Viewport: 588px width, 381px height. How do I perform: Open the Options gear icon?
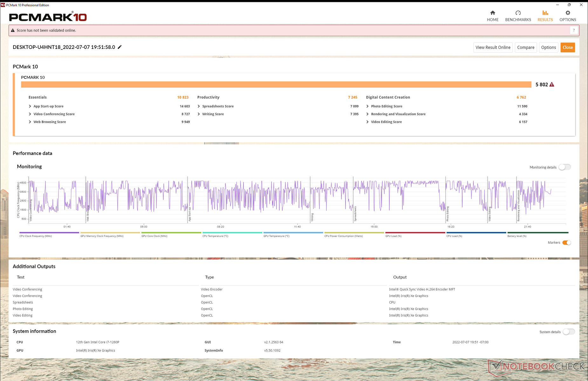click(568, 13)
